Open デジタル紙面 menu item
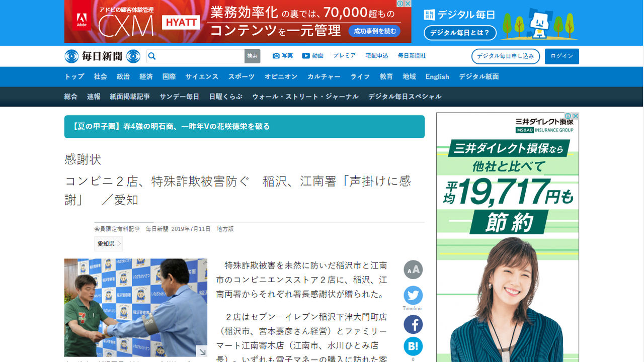The image size is (644, 362). (479, 76)
